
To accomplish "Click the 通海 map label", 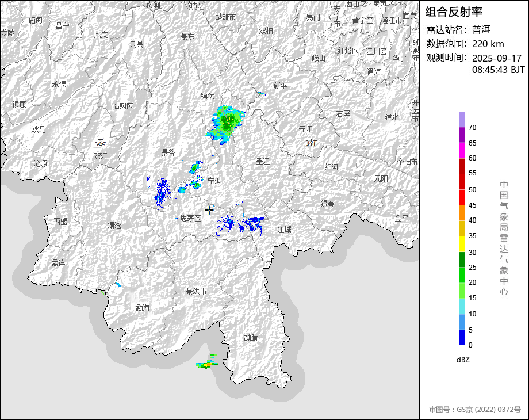I will [x=374, y=72].
